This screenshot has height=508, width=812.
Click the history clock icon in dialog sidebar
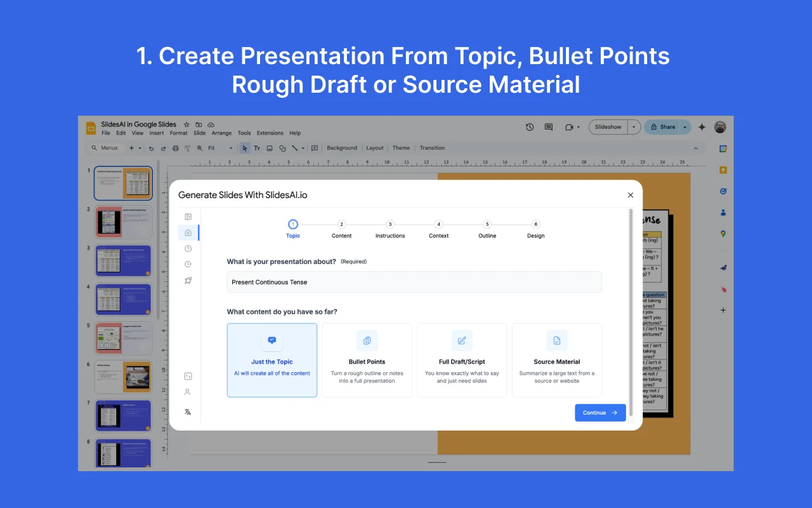[188, 264]
